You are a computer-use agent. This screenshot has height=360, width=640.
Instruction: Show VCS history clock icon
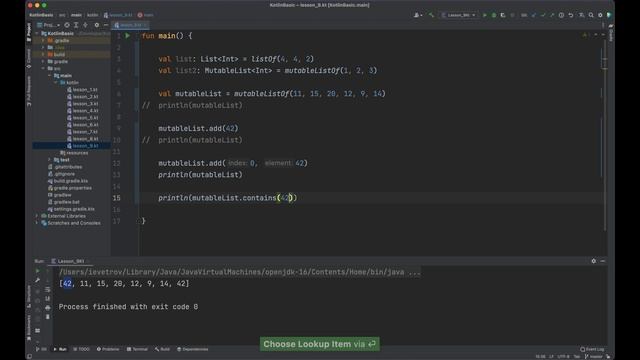(561, 15)
